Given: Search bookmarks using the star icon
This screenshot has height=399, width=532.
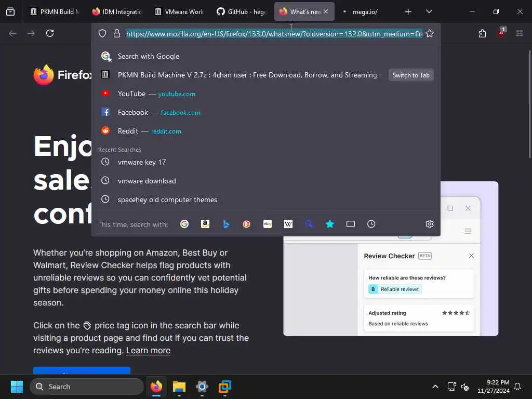Looking at the screenshot, I should (x=330, y=224).
